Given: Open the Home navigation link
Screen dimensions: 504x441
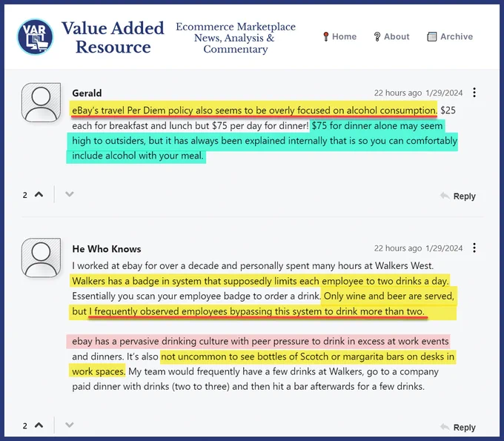Looking at the screenshot, I should coord(339,36).
